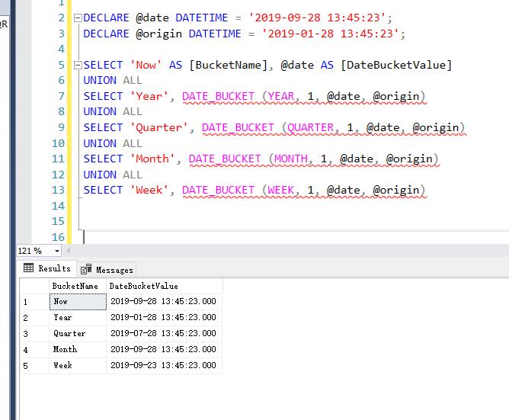This screenshot has width=509, height=420.
Task: Click the MONTH keyword in line 11
Action: point(290,159)
